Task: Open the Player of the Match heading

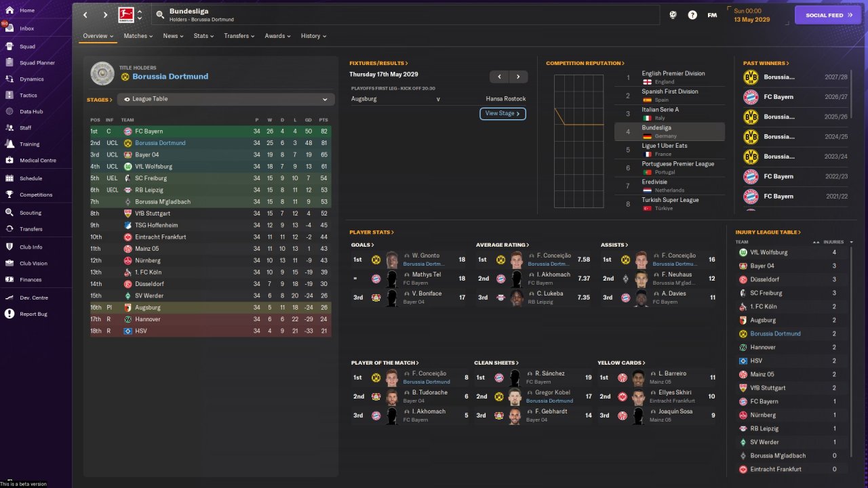Action: click(x=384, y=363)
